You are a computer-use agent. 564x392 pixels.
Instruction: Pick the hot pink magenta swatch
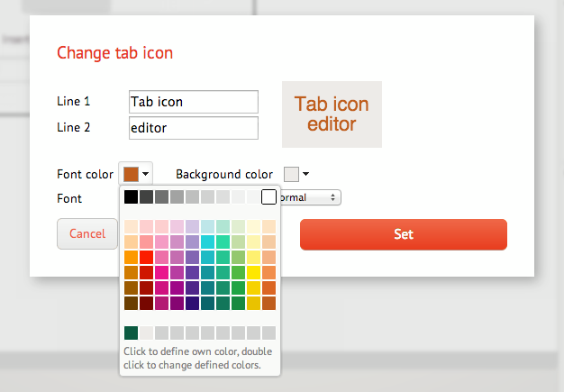click(161, 272)
